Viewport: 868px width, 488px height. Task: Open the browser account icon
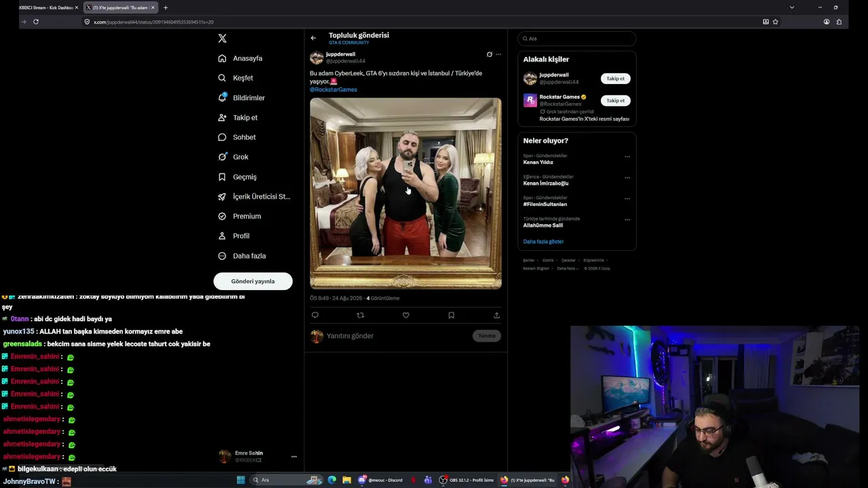point(827,22)
